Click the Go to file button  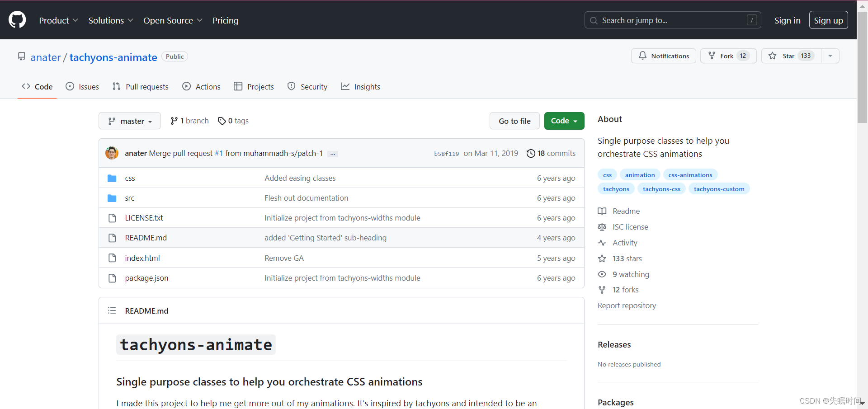point(514,121)
